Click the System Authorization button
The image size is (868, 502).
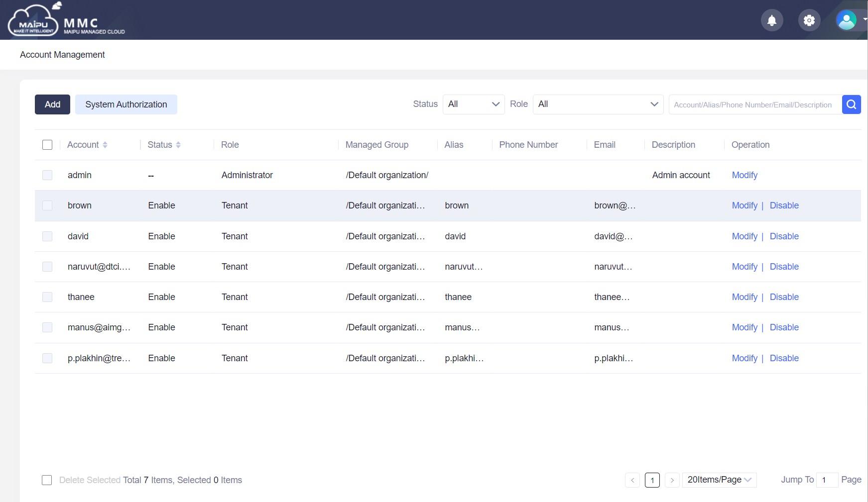[126, 104]
